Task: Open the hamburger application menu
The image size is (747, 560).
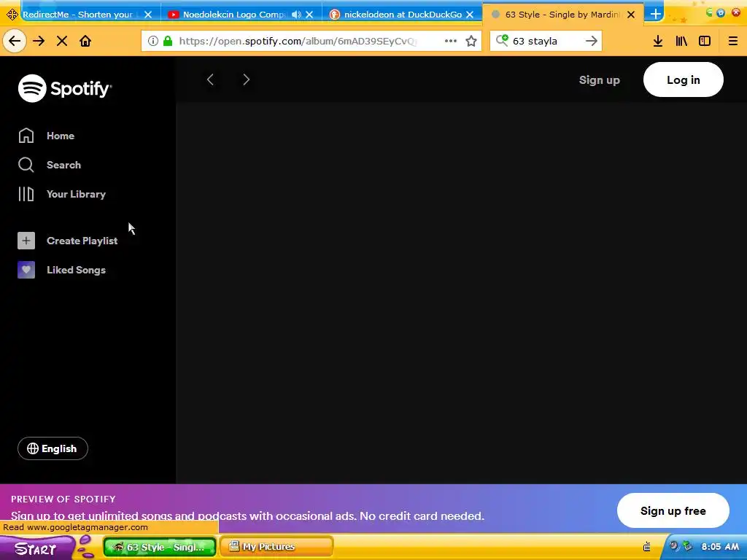Action: point(732,41)
